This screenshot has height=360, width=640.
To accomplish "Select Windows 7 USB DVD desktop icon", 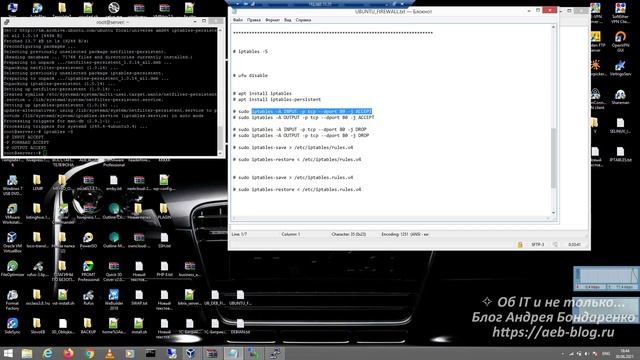I will point(12,185).
